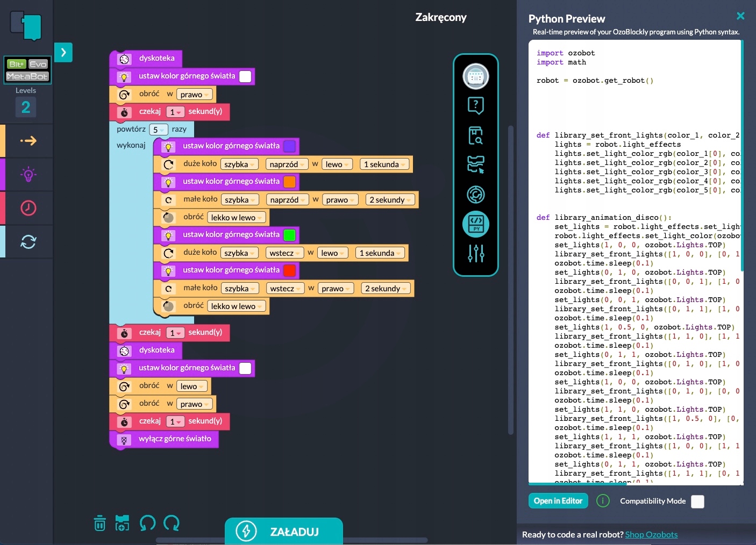The image size is (756, 545).
Task: Click the stopwatch icon on the last czekaj block
Action: click(x=124, y=422)
